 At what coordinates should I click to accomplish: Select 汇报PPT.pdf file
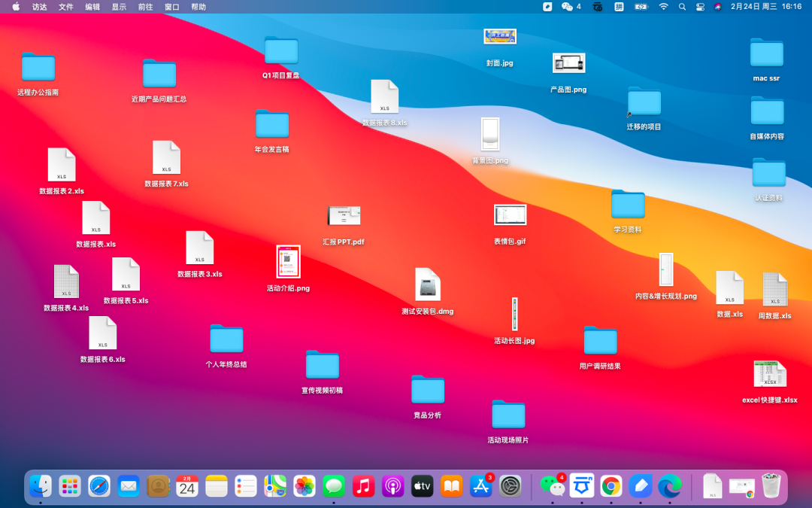(x=344, y=226)
